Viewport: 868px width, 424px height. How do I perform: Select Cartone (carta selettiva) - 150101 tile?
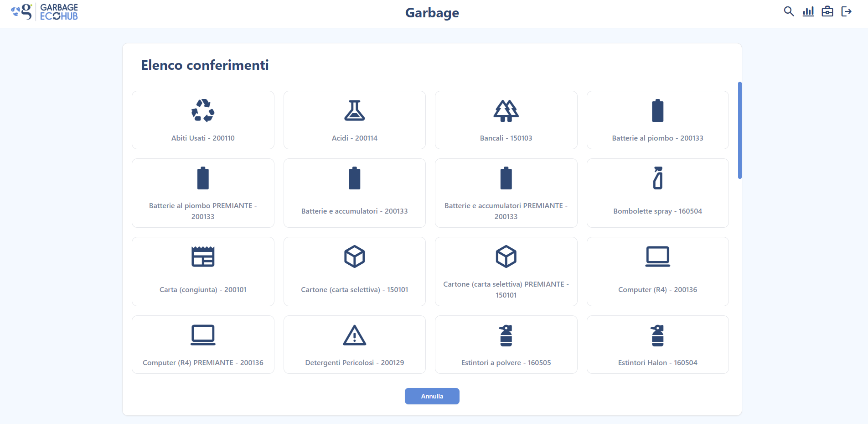355,272
